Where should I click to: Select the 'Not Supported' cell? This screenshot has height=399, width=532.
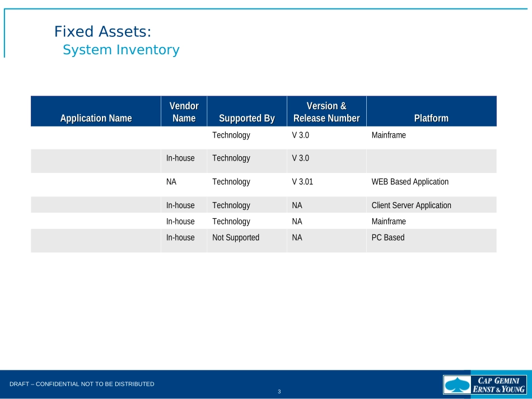236,238
